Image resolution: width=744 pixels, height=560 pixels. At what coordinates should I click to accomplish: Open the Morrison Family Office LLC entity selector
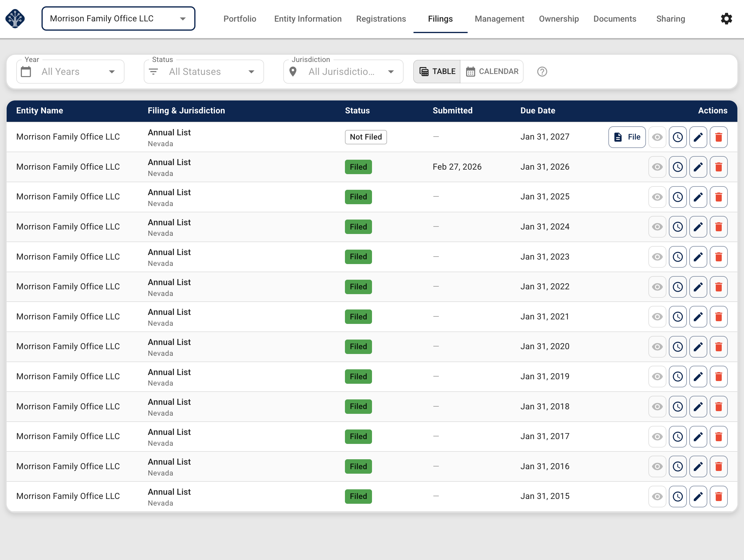tap(118, 19)
